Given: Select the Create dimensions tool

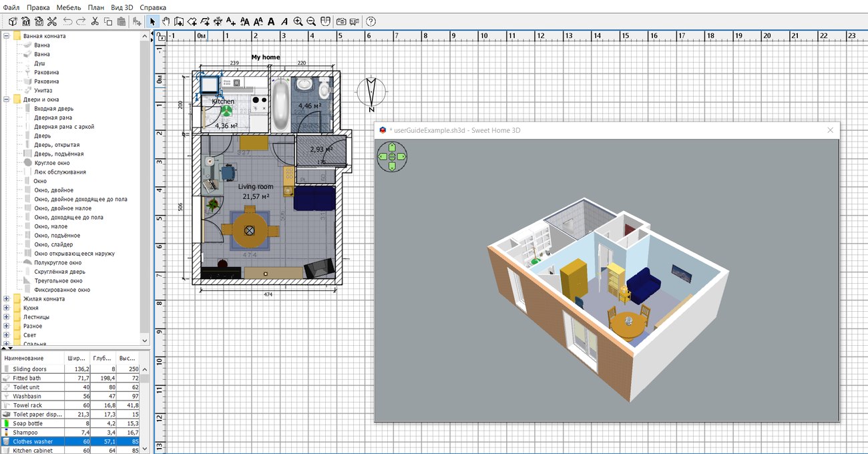Looking at the screenshot, I should (x=218, y=21).
